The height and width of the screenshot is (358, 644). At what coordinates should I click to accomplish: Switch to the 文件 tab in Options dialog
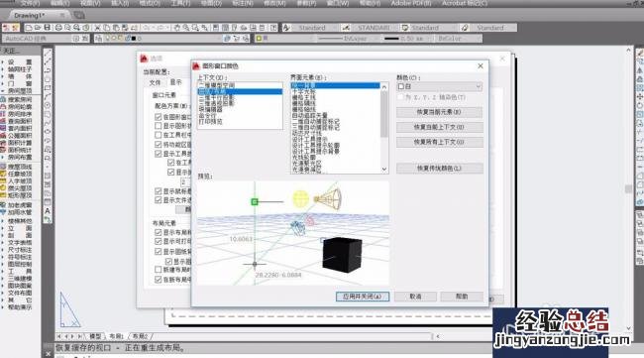tap(155, 82)
